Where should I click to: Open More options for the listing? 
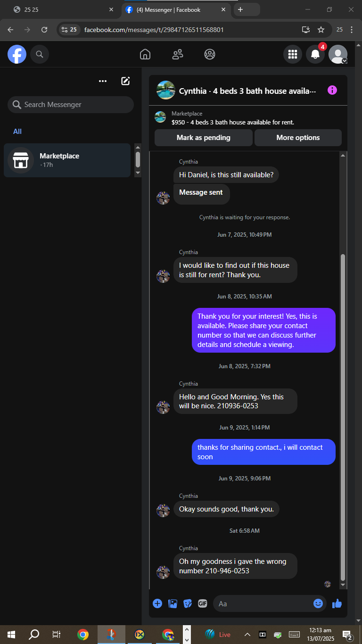pos(298,138)
